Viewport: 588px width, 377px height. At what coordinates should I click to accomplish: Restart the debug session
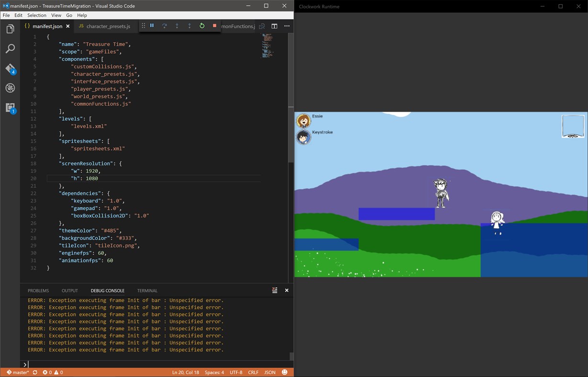(202, 26)
